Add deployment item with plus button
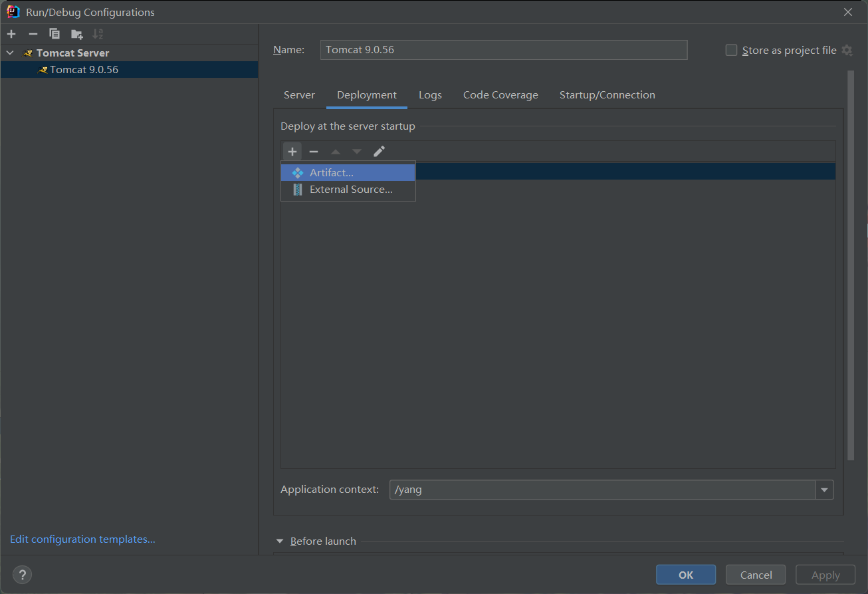 [x=292, y=152]
